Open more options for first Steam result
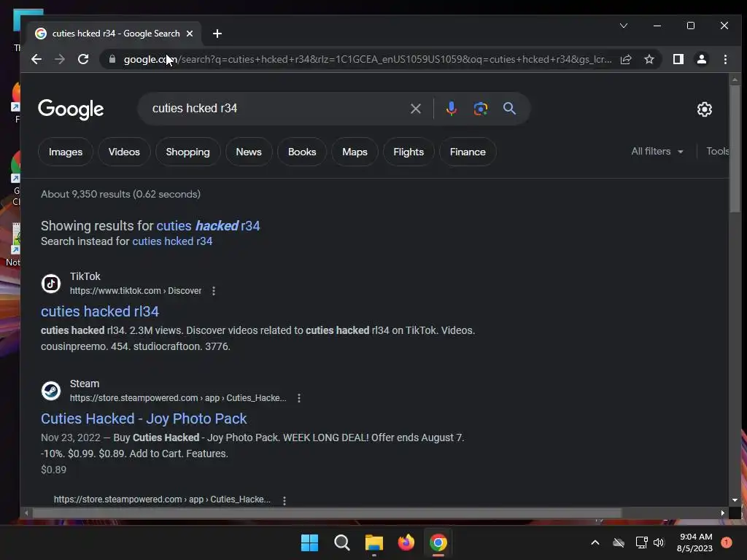Screen dimensions: 747x560 (x=298, y=398)
